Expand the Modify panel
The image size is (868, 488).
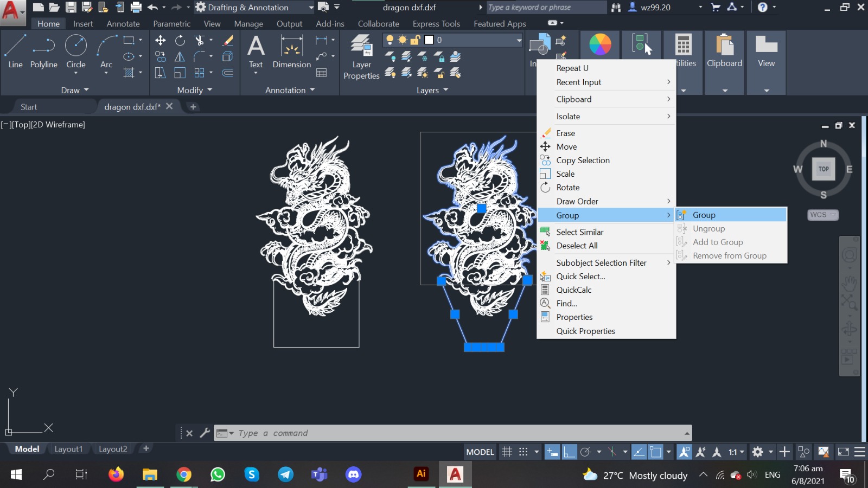coord(195,90)
